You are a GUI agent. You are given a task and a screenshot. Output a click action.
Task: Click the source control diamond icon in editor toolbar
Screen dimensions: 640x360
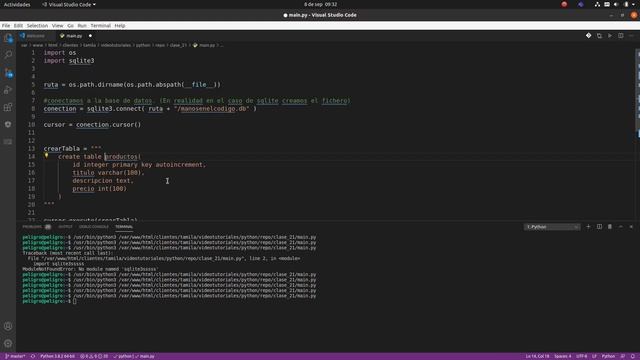588,36
